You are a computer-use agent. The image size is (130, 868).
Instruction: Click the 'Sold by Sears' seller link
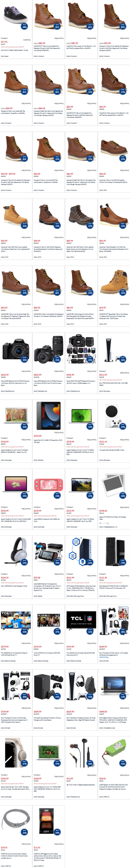click(x=4, y=56)
